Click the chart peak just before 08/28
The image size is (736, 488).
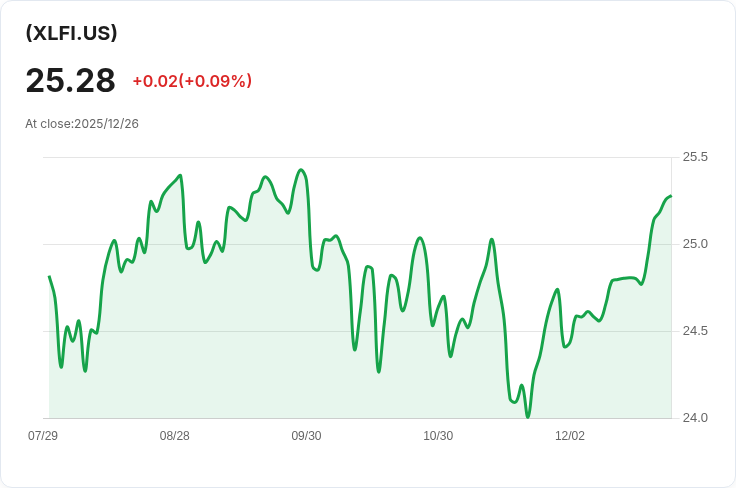tap(180, 175)
